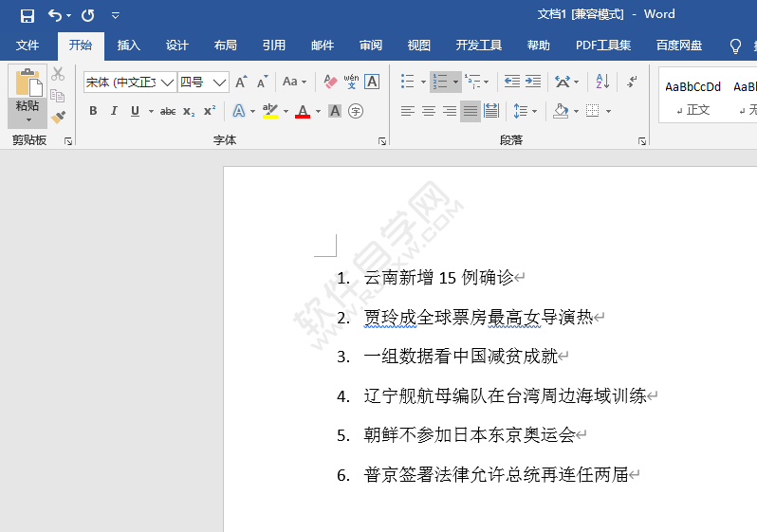Screen dimensions: 757x532
Task: Open the Font dialog launcher
Action: 382,141
